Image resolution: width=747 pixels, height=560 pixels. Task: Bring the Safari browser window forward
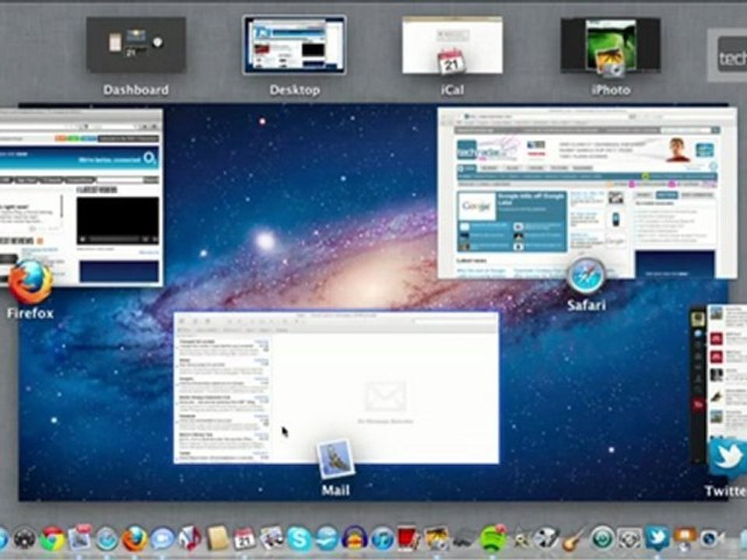coord(587,193)
